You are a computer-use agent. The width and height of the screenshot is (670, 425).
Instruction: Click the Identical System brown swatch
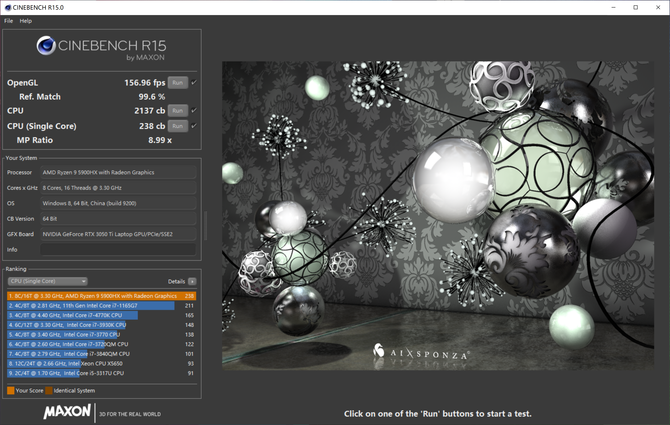click(x=49, y=390)
